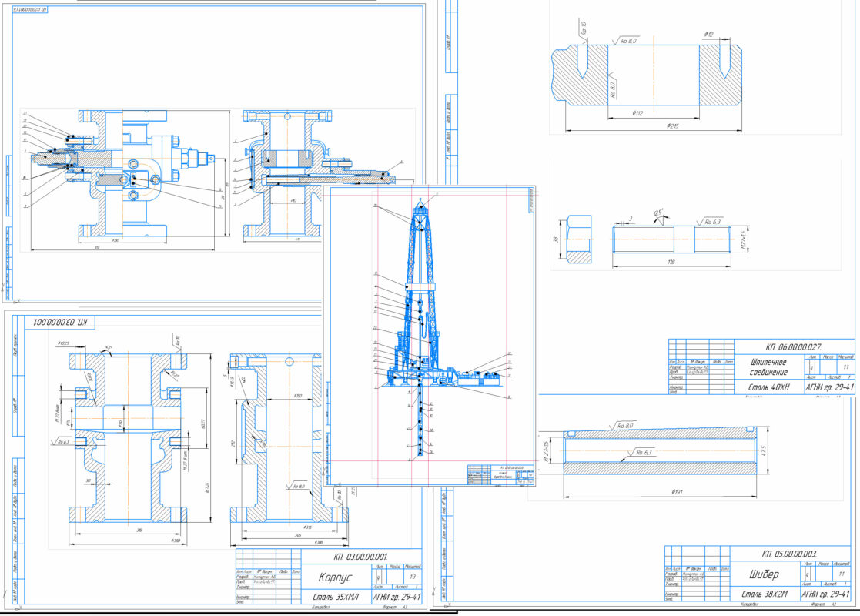The image size is (860, 616).
Task: Click the 315 width dimension on Корпус
Action: [x=139, y=530]
